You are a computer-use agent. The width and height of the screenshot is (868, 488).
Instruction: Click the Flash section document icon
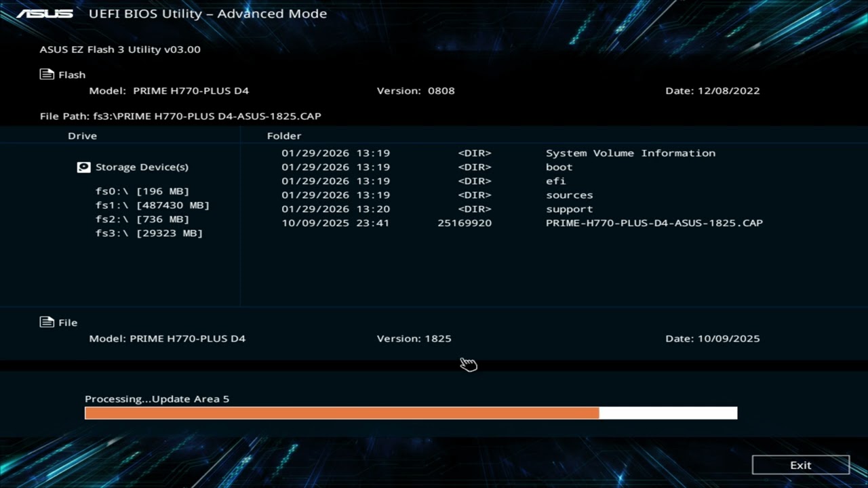[x=47, y=75]
